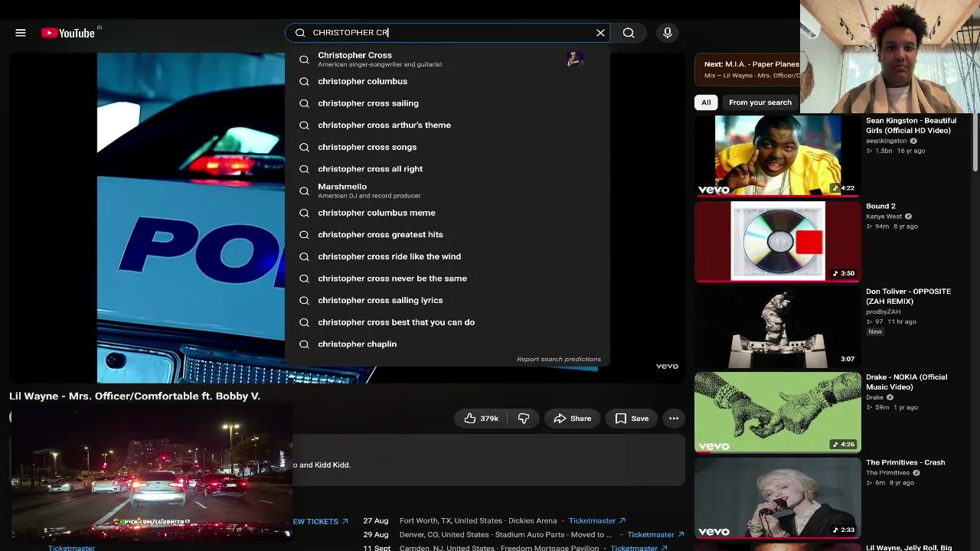Image resolution: width=980 pixels, height=551 pixels.
Task: Open the 'Next: M.I.A. - Paper Planes' mix panel
Action: [749, 69]
